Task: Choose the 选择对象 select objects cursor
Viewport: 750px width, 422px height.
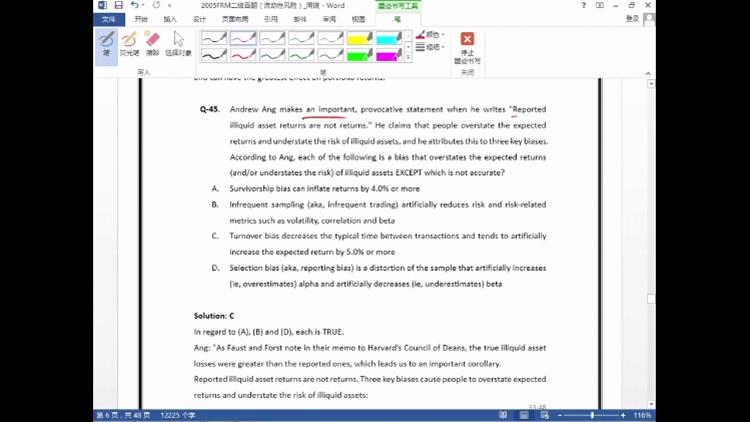Action: tap(178, 45)
